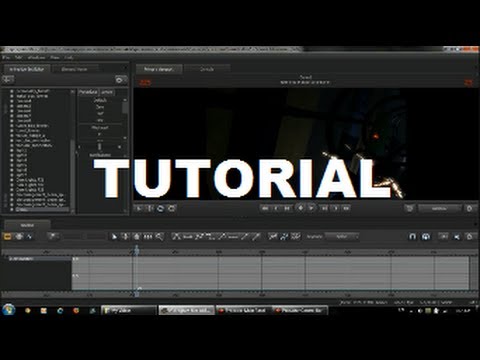Switch to the Element Viewer tab
Viewport: 480px width, 360px height.
[74, 69]
